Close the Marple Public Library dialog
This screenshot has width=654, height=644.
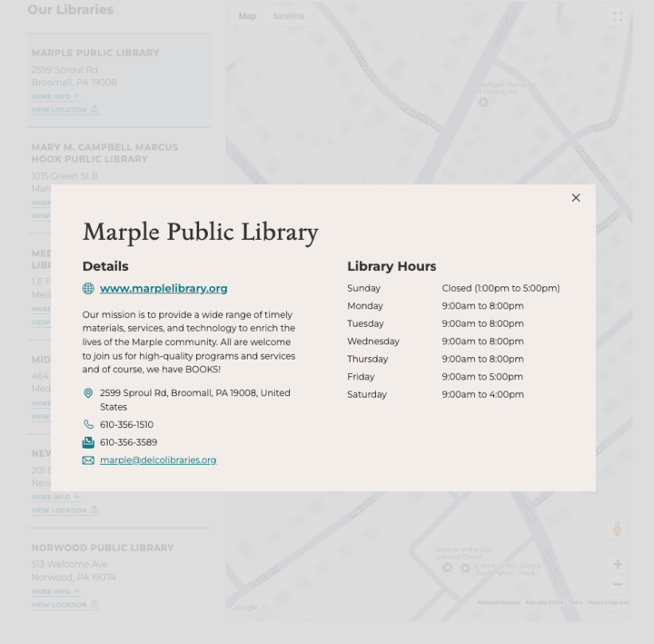point(576,198)
